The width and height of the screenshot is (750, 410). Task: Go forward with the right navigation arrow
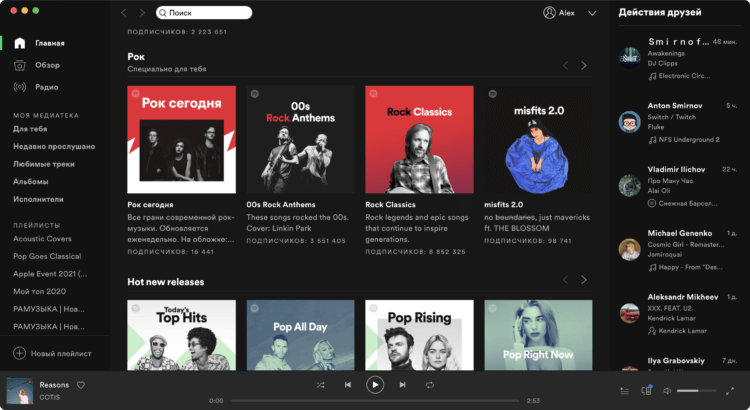coord(142,13)
